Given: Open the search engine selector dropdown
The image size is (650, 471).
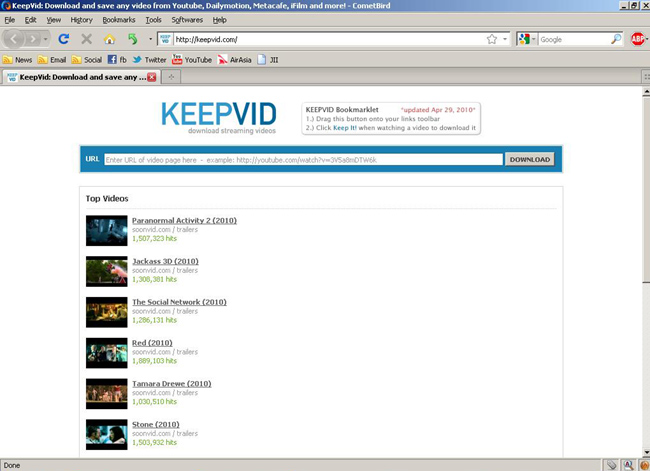Looking at the screenshot, I should pyautogui.click(x=527, y=39).
